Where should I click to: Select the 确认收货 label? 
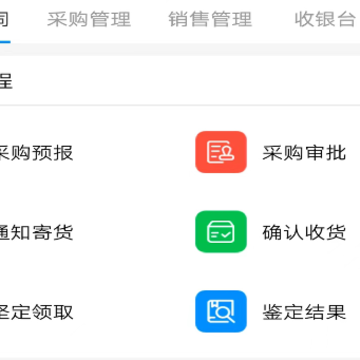pos(304,233)
